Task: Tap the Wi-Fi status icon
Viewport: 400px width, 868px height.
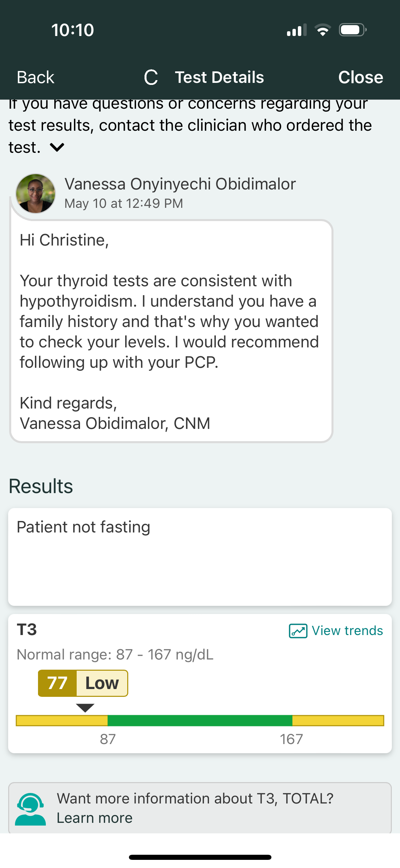Action: coord(323,30)
